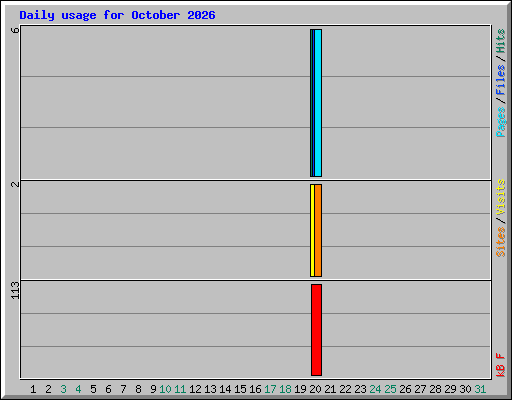Click green day "24" on the x-axis
This screenshot has height=400, width=512.
click(x=375, y=389)
